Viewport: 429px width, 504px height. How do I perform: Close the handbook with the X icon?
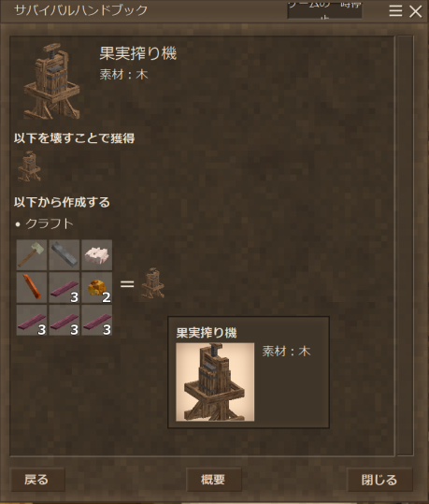[416, 11]
